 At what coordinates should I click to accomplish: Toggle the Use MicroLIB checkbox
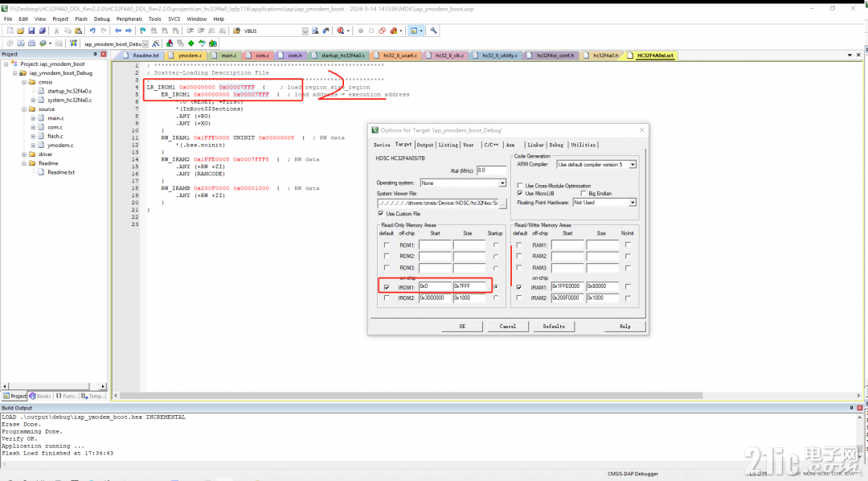(x=520, y=193)
